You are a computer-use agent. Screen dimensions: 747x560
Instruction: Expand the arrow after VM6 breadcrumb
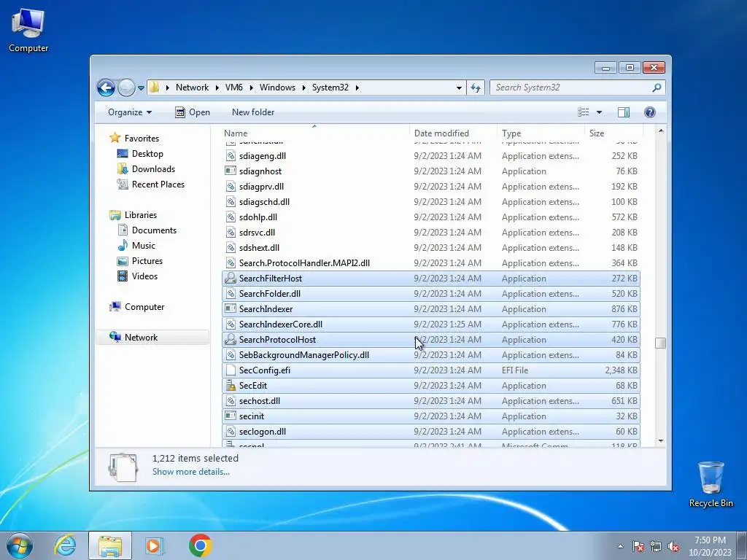click(x=251, y=87)
